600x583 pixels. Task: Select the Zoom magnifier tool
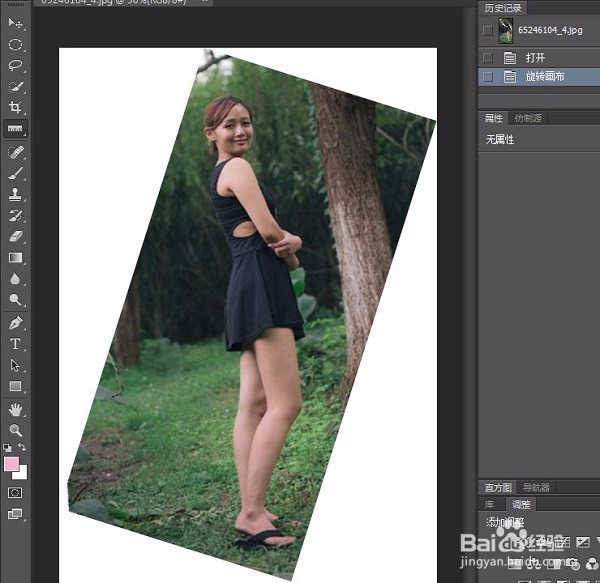[15, 430]
